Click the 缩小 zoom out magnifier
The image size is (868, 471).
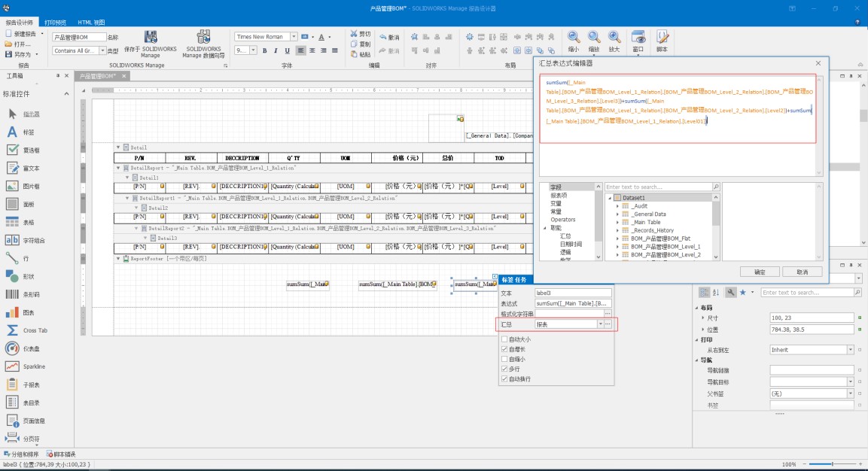(x=574, y=38)
